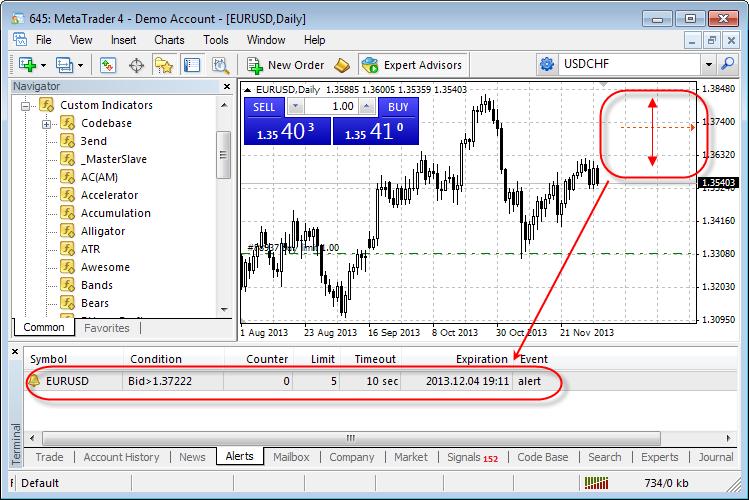
Task: Open the Insert menu
Action: click(x=123, y=40)
